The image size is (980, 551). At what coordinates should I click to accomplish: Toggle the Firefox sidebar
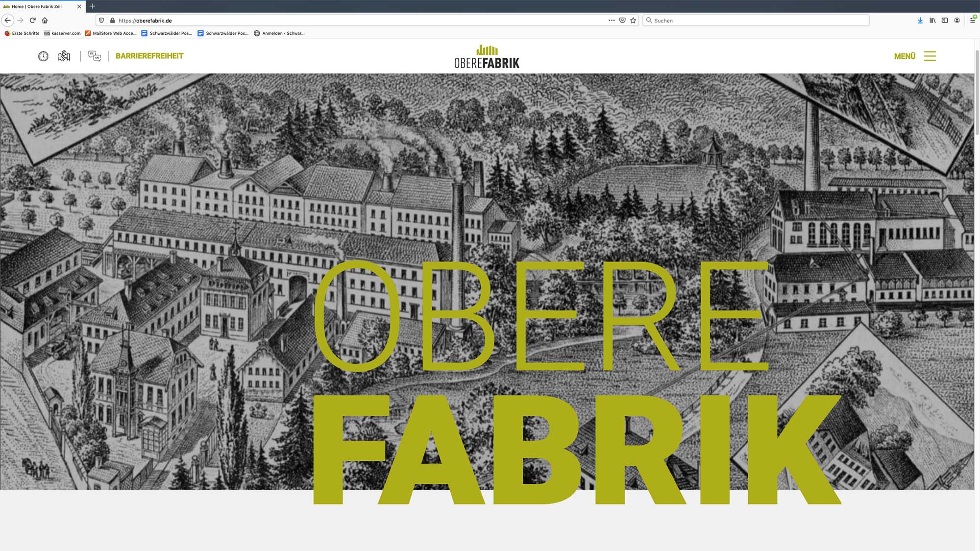945,21
